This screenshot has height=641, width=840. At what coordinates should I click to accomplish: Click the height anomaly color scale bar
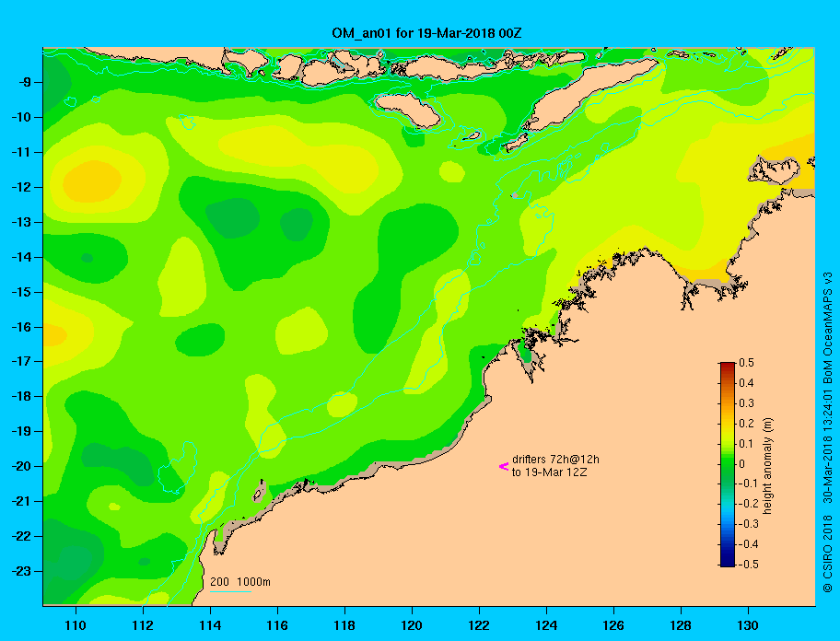click(728, 464)
